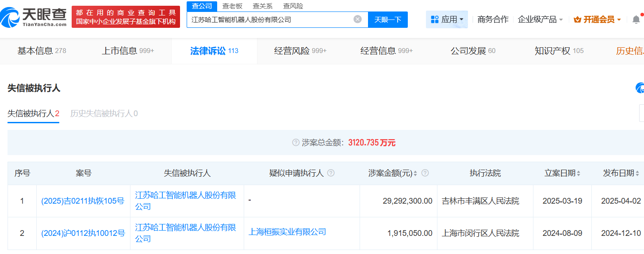The width and height of the screenshot is (644, 254).
Task: Select the 历史失信被执行人 sub-tab
Action: coord(104,114)
